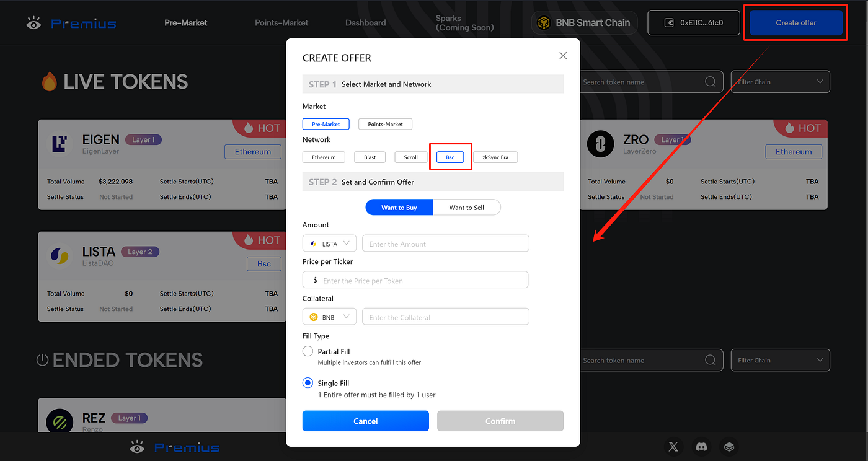Open the Pre-Market nav tab

click(186, 23)
